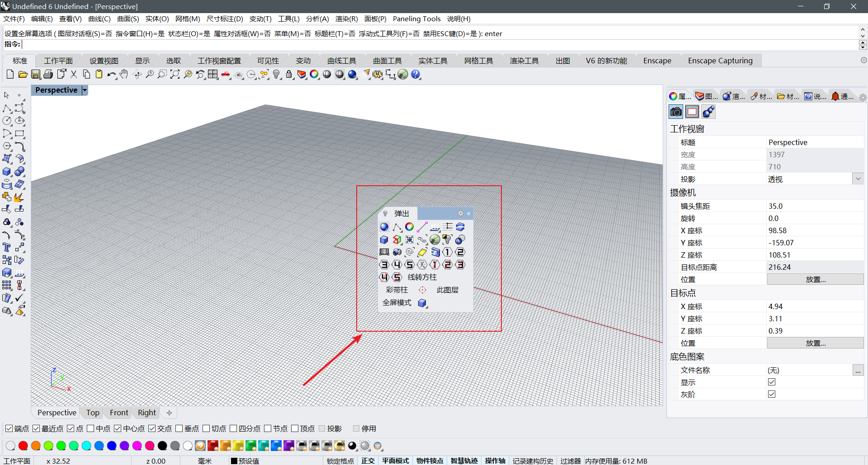Viewport: 868px width, 465px height.
Task: Toggle the 中心点 osnap checkbox
Action: (x=118, y=428)
